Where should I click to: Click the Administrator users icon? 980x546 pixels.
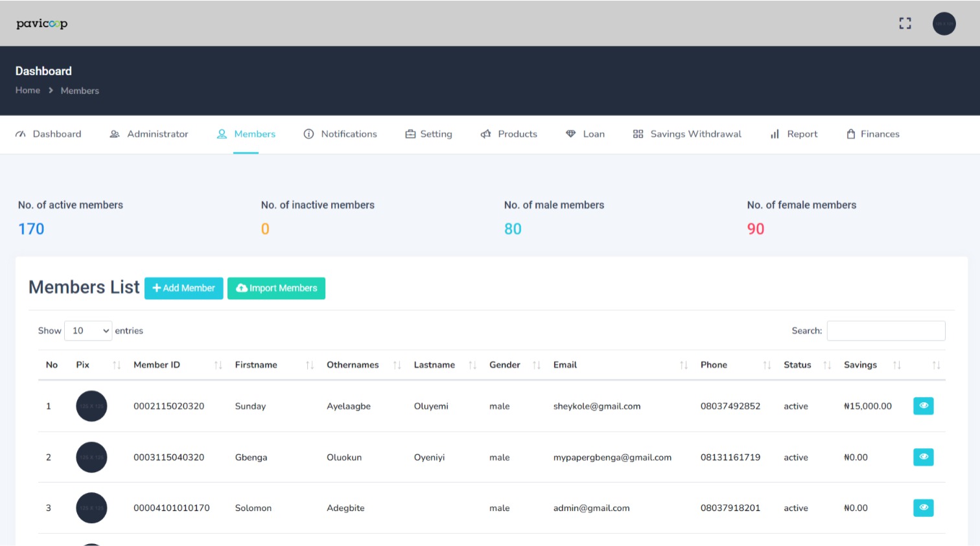(115, 134)
